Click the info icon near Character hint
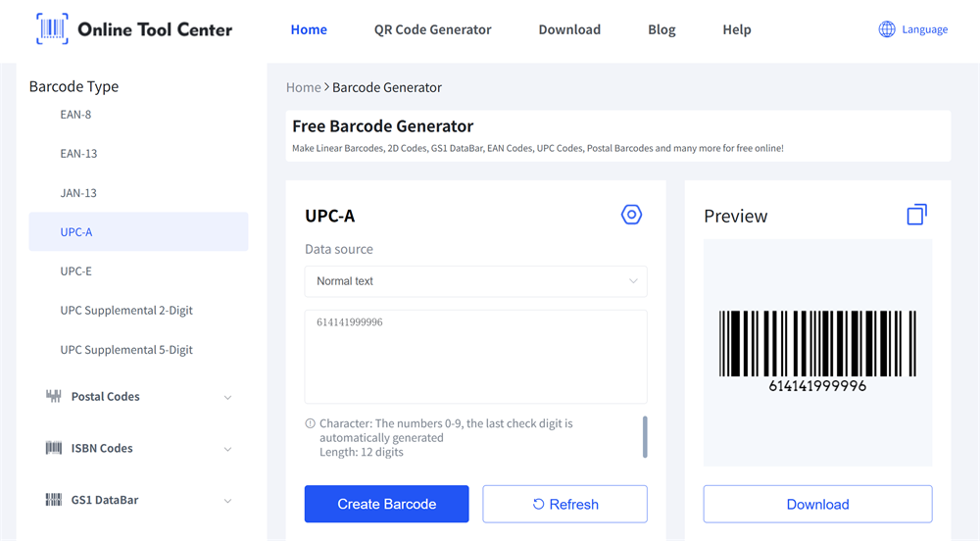The height and width of the screenshot is (541, 980). tap(310, 423)
